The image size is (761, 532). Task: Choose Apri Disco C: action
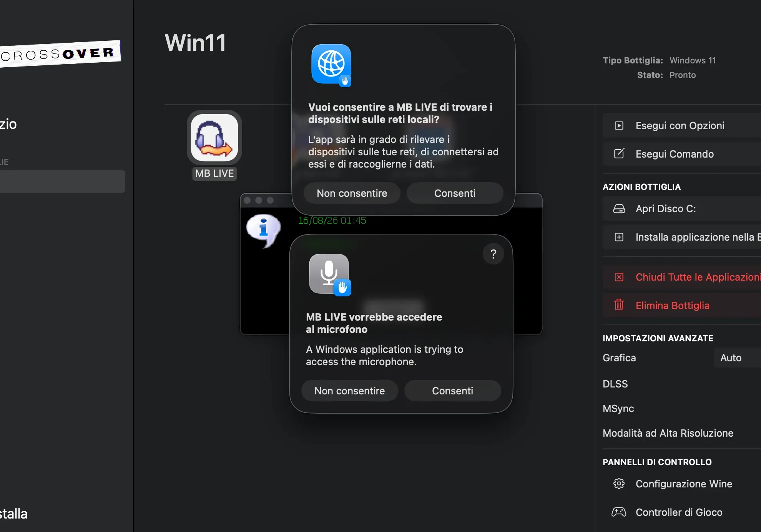tap(682, 209)
